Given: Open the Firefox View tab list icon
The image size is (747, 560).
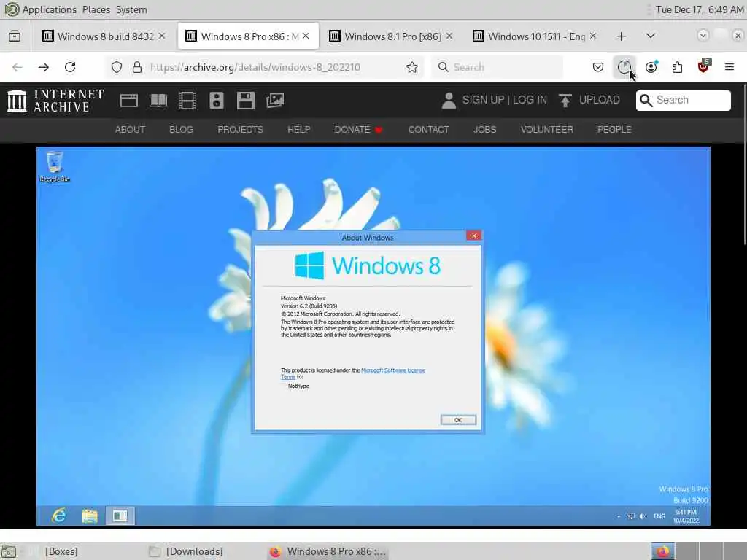Looking at the screenshot, I should (15, 36).
